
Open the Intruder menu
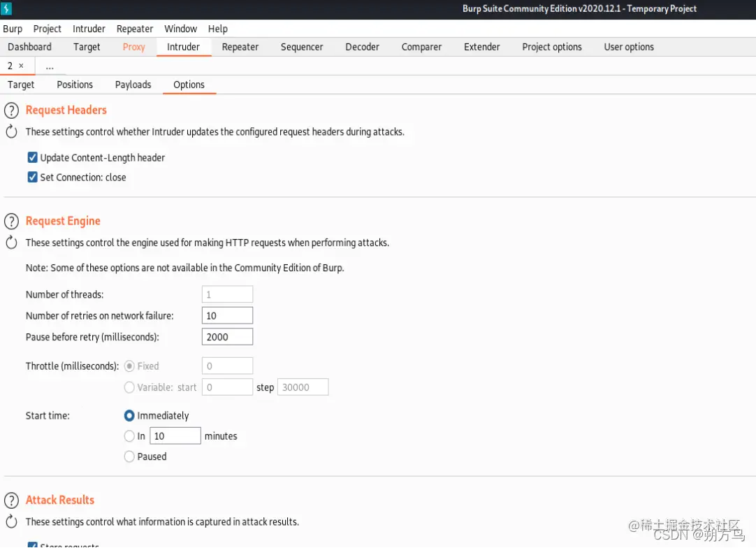[89, 29]
